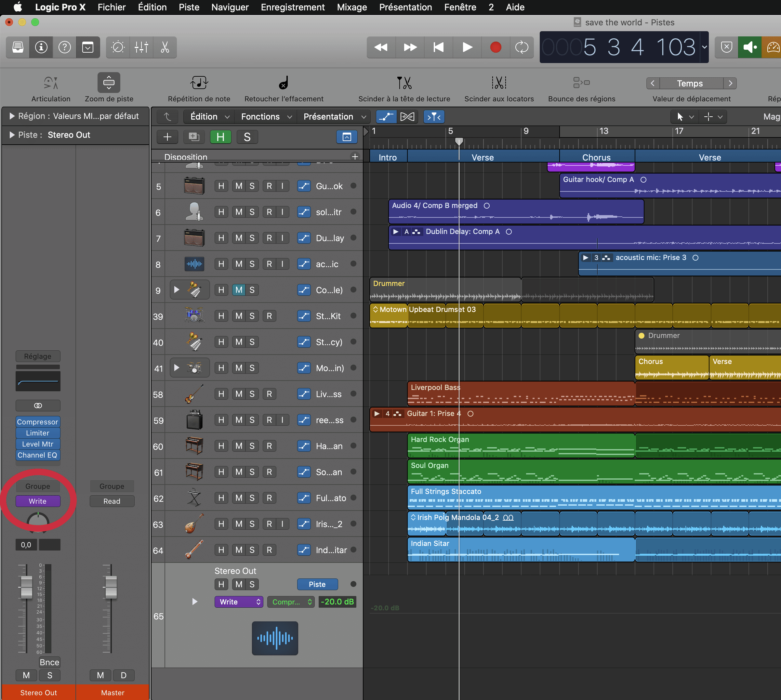The height and width of the screenshot is (700, 781).
Task: Adjust the Master volume fader
Action: [111, 587]
